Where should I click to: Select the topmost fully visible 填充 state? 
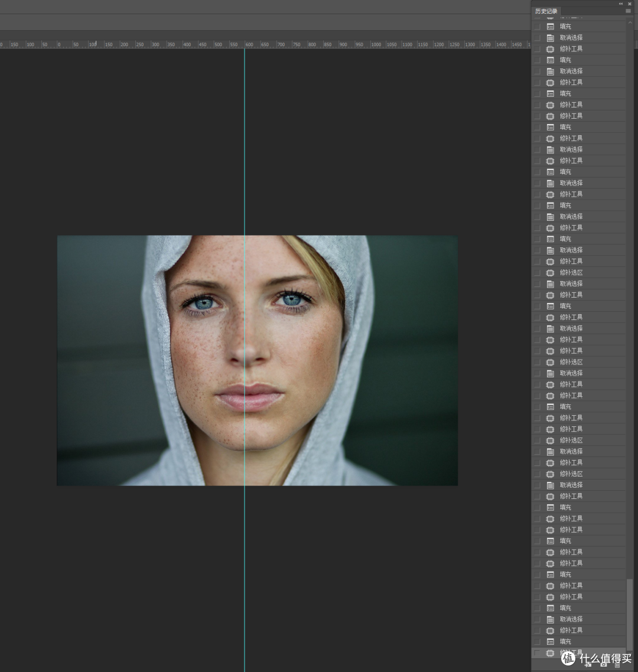pyautogui.click(x=579, y=27)
